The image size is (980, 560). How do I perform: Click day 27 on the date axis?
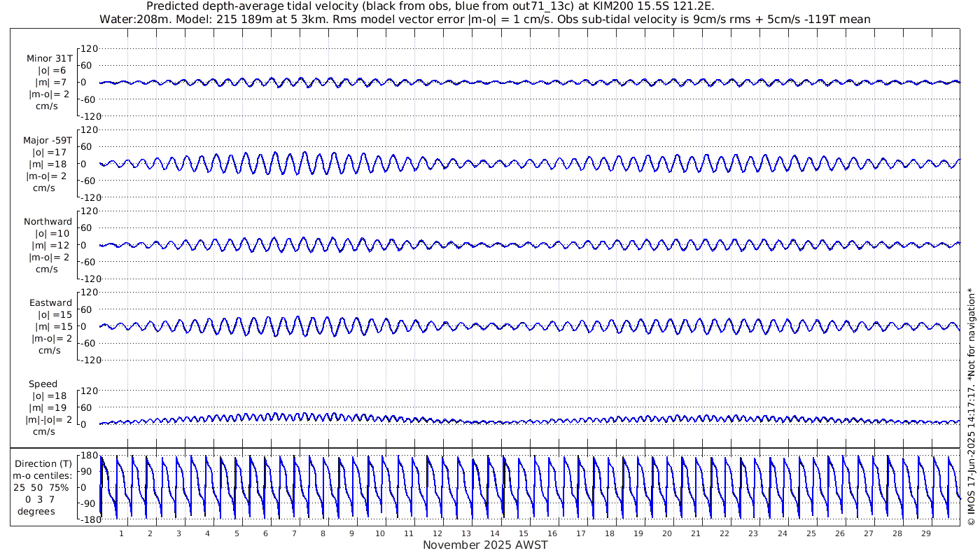[x=868, y=533]
